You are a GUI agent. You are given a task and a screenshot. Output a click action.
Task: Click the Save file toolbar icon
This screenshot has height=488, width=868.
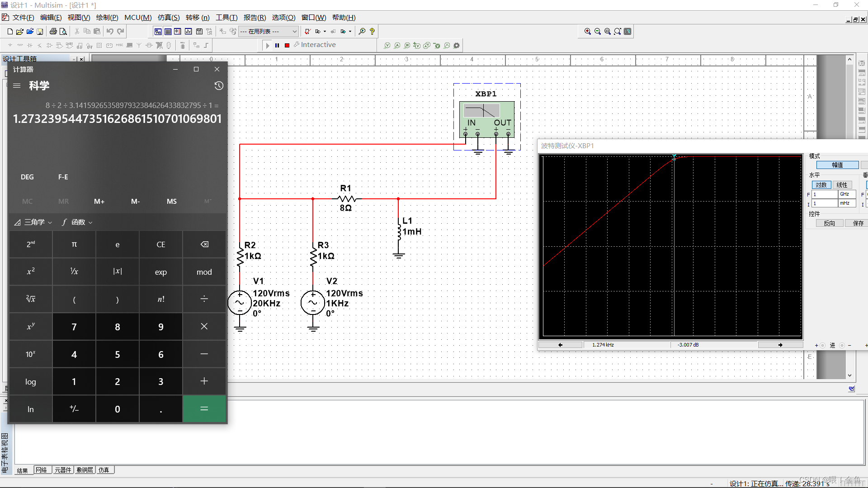coord(40,32)
